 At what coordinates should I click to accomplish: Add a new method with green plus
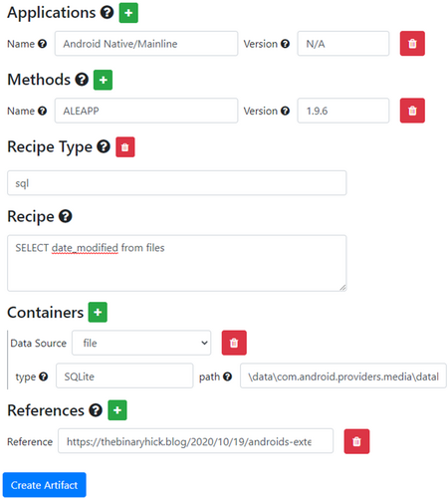click(103, 80)
